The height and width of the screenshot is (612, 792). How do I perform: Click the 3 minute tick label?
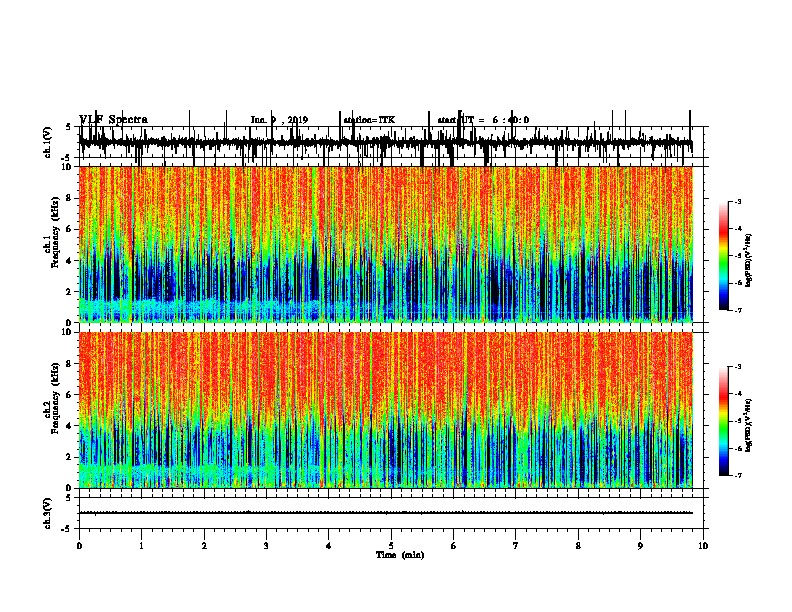(x=266, y=546)
